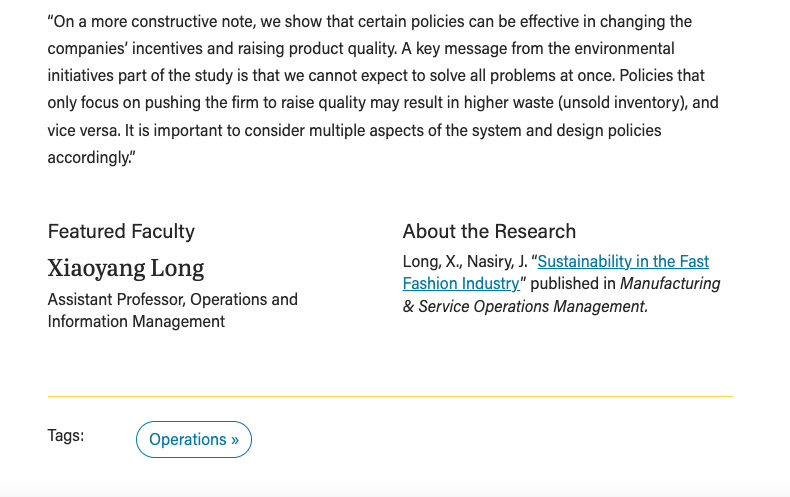Click the Operations tag button
Screen dimensions: 790x497
[x=193, y=439]
